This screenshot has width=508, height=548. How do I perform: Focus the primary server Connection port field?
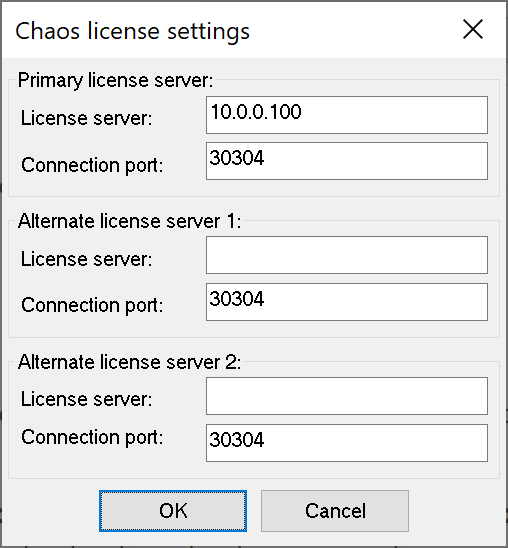[347, 161]
